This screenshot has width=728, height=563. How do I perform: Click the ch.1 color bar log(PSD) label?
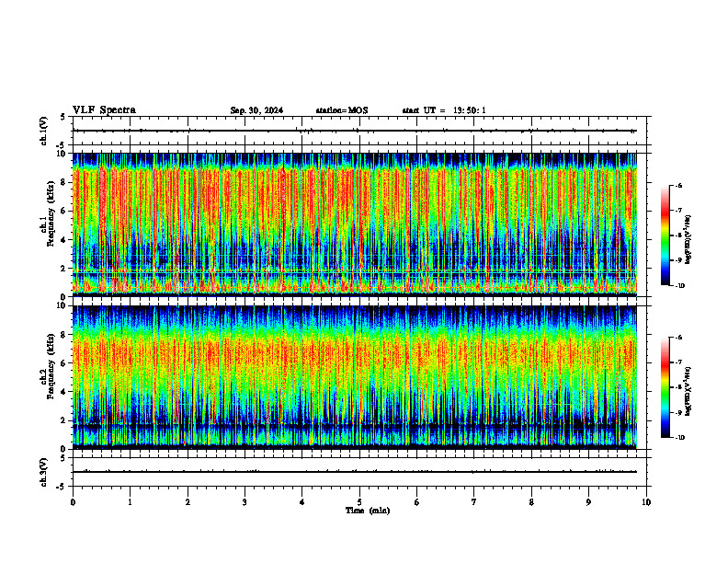point(688,240)
